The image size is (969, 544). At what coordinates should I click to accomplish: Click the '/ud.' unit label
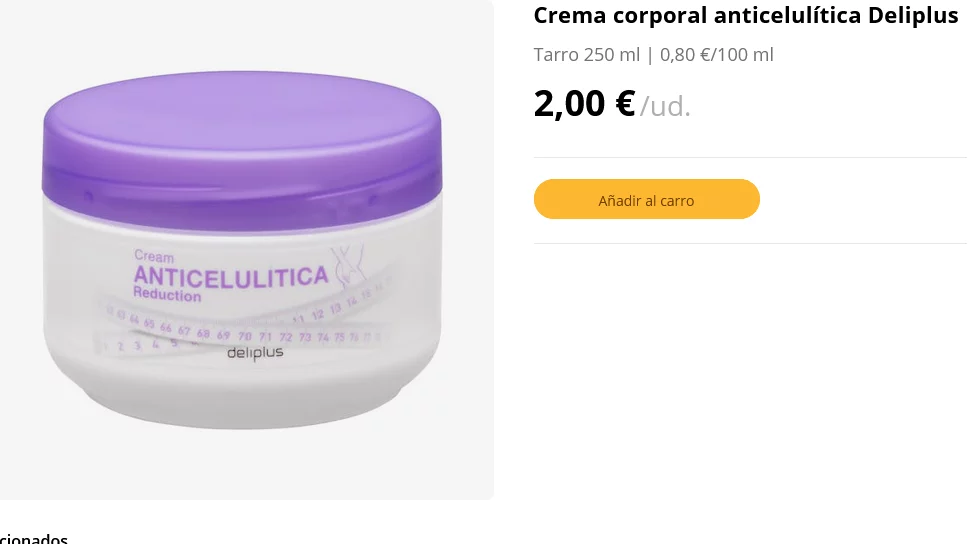[665, 106]
